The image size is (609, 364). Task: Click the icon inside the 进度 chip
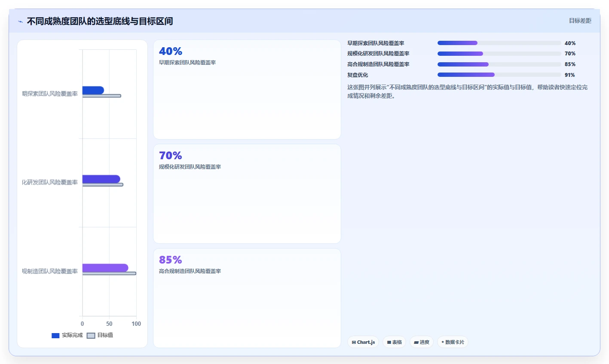(x=416, y=343)
